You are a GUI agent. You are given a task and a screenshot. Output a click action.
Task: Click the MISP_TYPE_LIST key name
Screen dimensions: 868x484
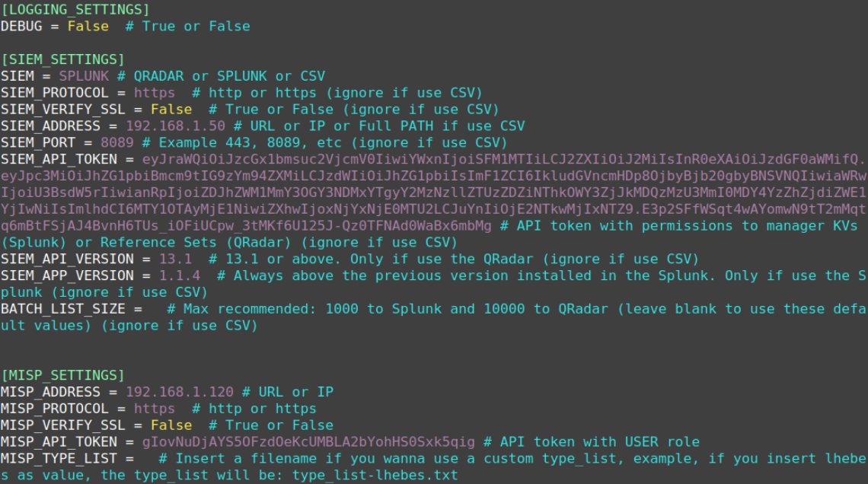click(59, 459)
